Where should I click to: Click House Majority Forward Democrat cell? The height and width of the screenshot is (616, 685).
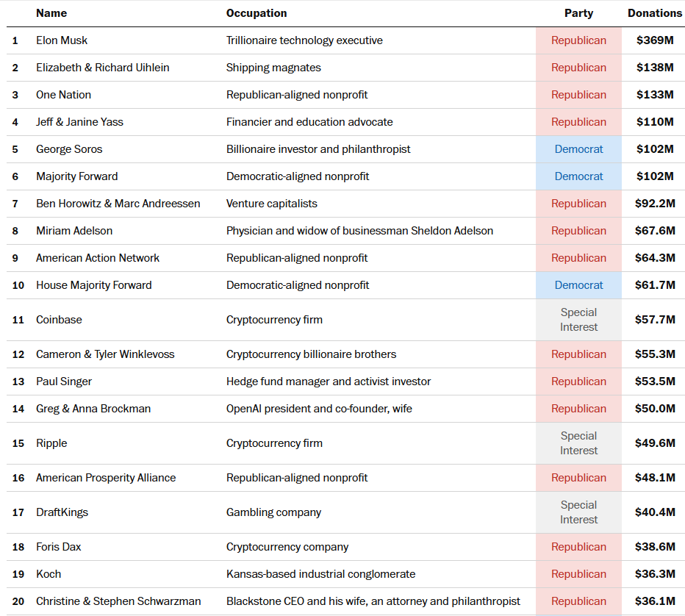click(x=578, y=285)
